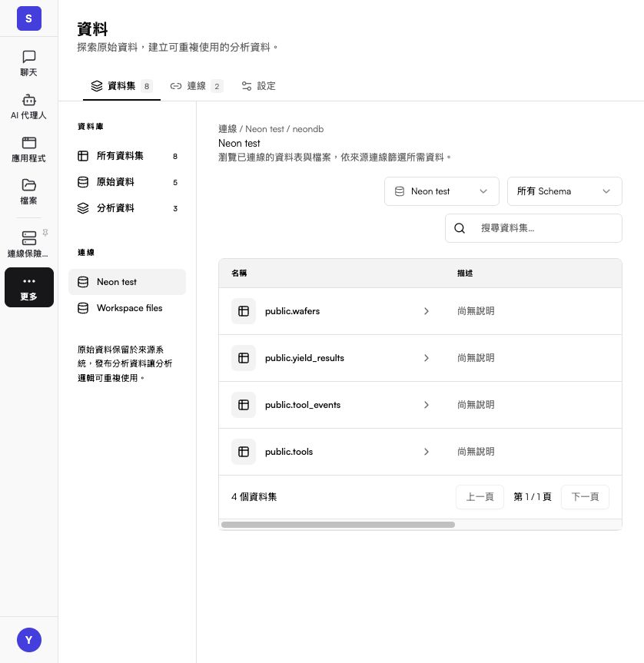644x663 pixels.
Task: Select 分析資料 in the library list
Action: coord(128,208)
